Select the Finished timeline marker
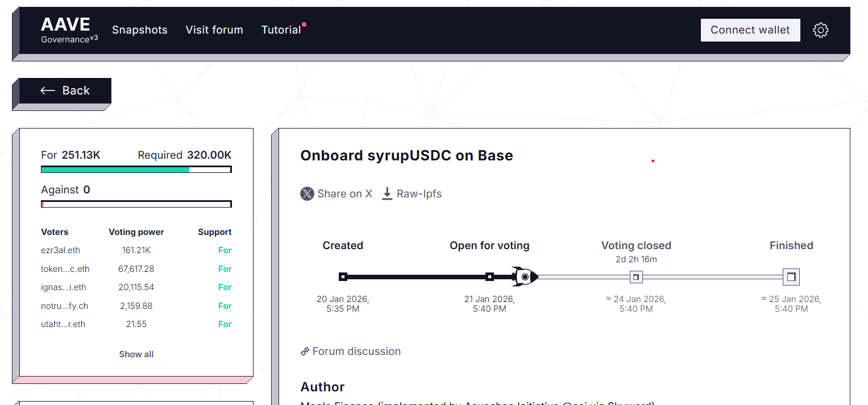The width and height of the screenshot is (868, 405). click(x=791, y=277)
